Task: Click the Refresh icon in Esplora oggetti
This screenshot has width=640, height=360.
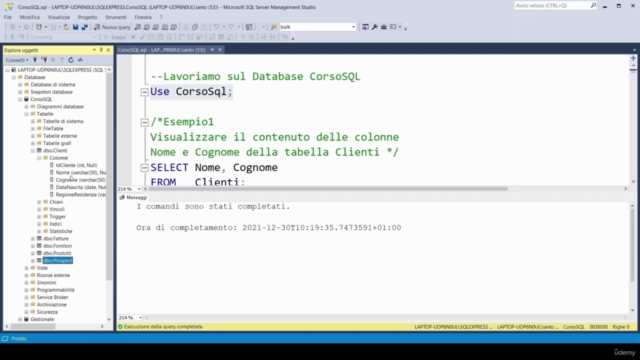Action: [x=71, y=60]
